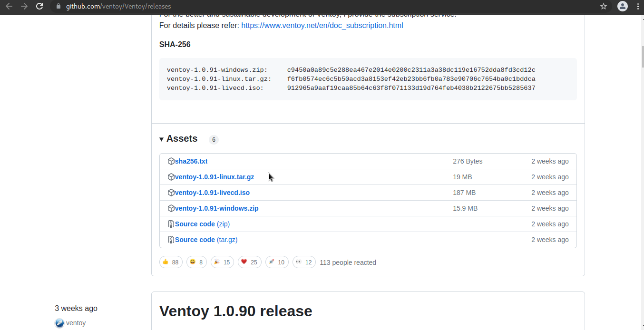Open the Ventoy 1.0.90 release heading
The image size is (644, 330).
pyautogui.click(x=235, y=311)
